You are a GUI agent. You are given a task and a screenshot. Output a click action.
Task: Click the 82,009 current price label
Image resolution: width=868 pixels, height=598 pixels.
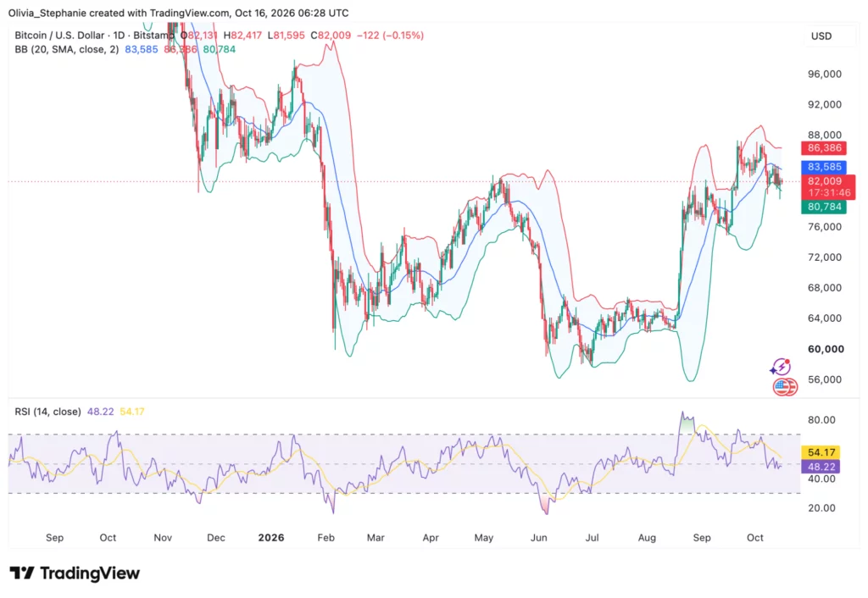point(828,187)
